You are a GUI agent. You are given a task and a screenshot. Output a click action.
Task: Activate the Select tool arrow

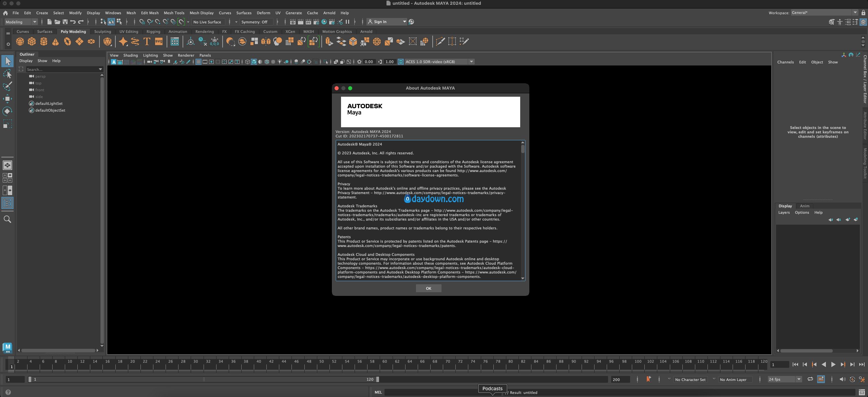point(7,61)
